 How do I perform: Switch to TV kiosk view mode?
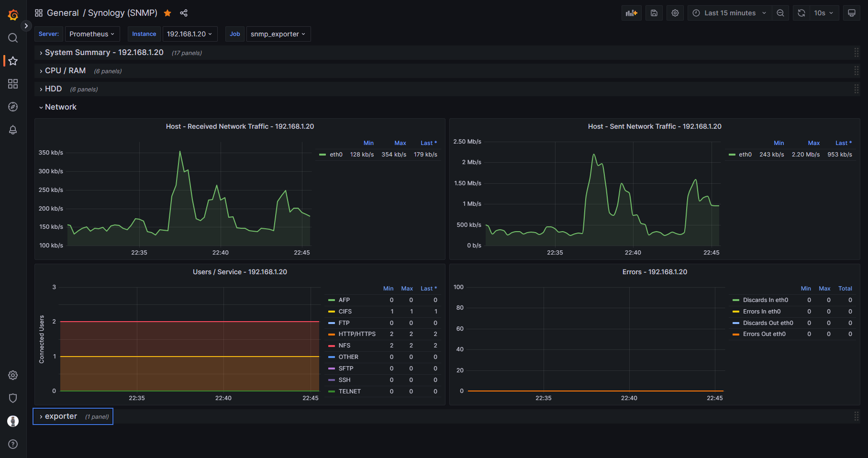click(851, 13)
